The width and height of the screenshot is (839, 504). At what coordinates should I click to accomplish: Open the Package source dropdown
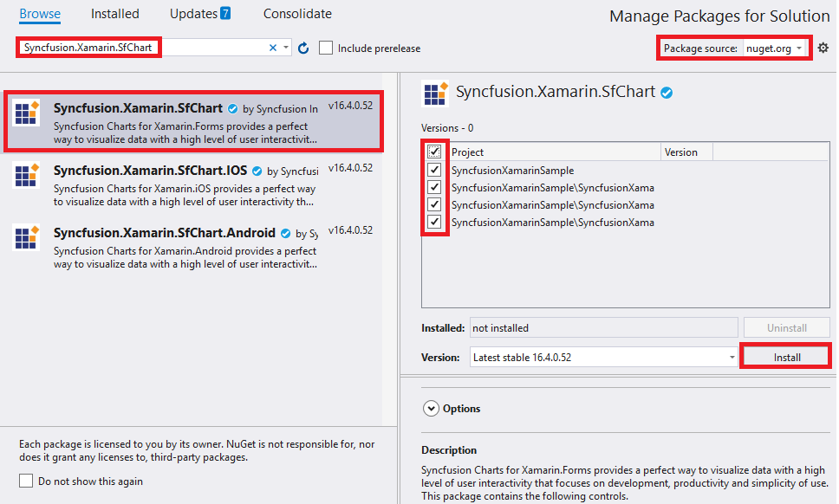(x=774, y=48)
